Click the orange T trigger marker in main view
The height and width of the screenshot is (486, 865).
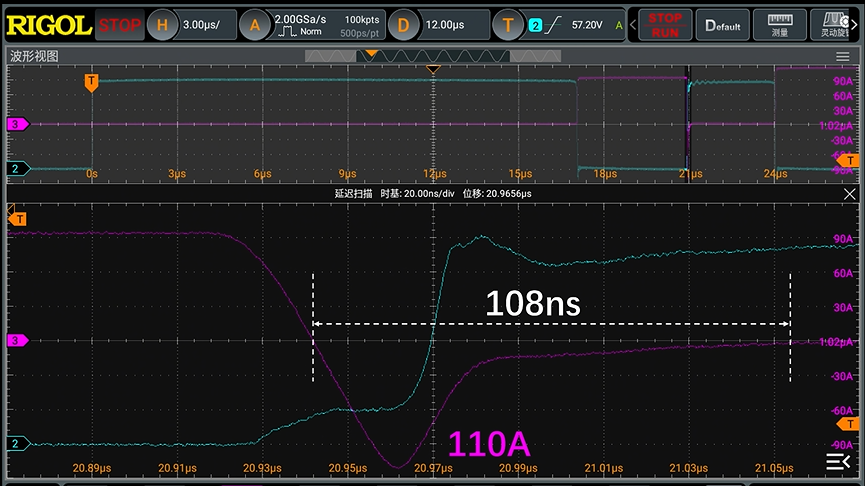pyautogui.click(x=91, y=83)
